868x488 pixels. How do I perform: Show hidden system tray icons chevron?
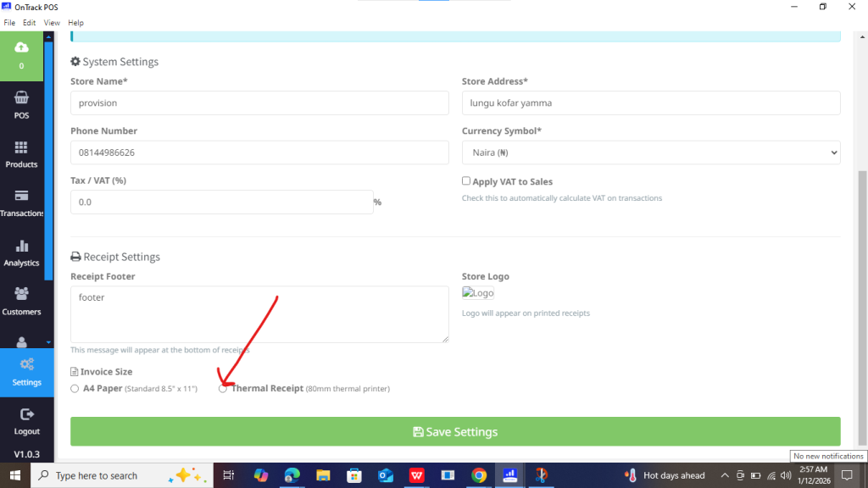tap(725, 475)
